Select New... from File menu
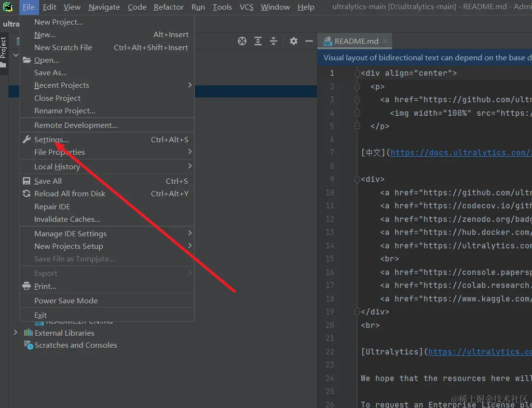 [x=107, y=35]
